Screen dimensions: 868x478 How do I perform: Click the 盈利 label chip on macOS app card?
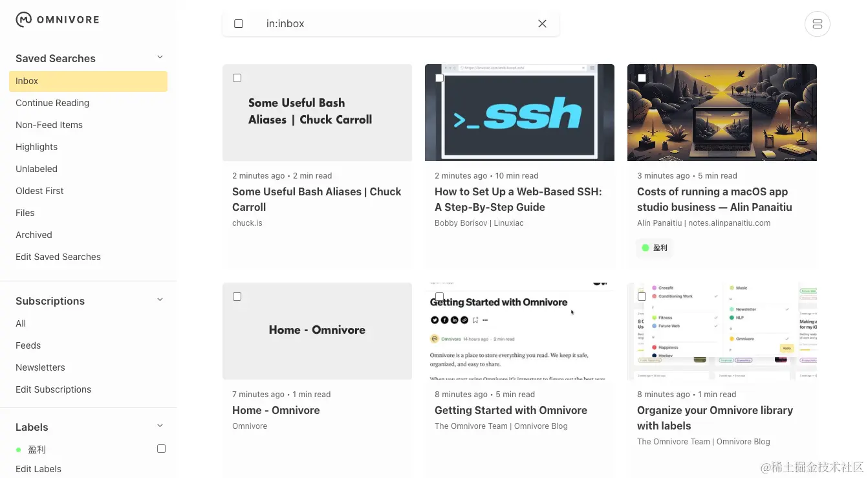(655, 248)
